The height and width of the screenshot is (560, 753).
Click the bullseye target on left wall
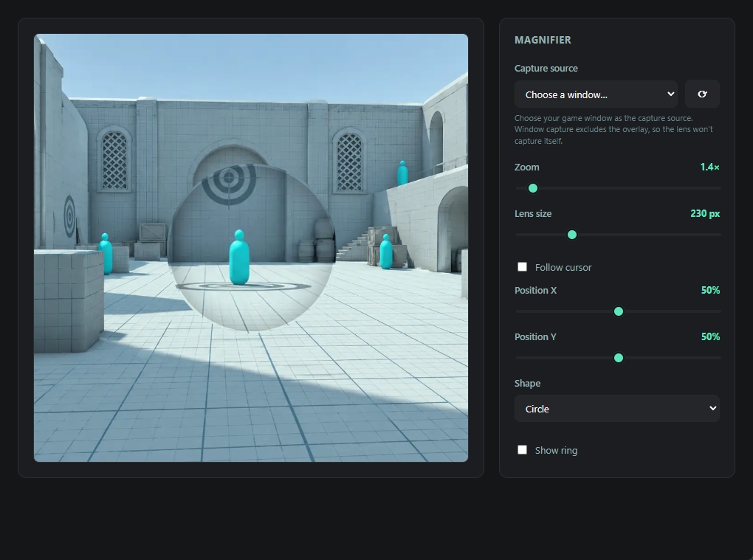pos(69,216)
